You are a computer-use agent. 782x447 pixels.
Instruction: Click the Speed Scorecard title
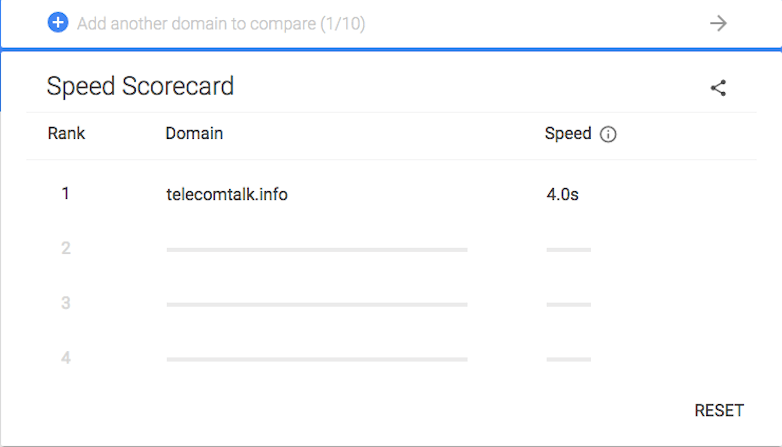(140, 86)
